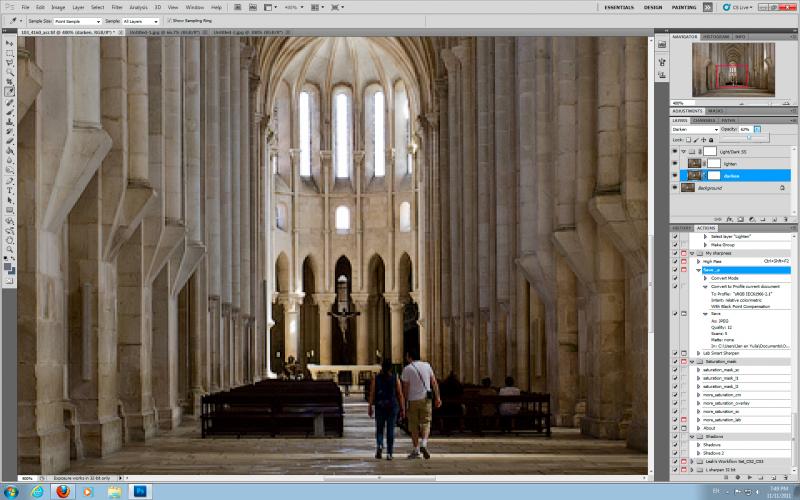The width and height of the screenshot is (800, 500).
Task: Switch to the History tab
Action: pyautogui.click(x=682, y=228)
